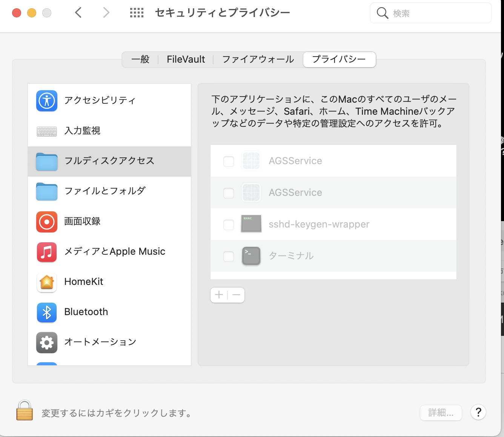
Task: Click the ターミナル app name
Action: coord(291,256)
